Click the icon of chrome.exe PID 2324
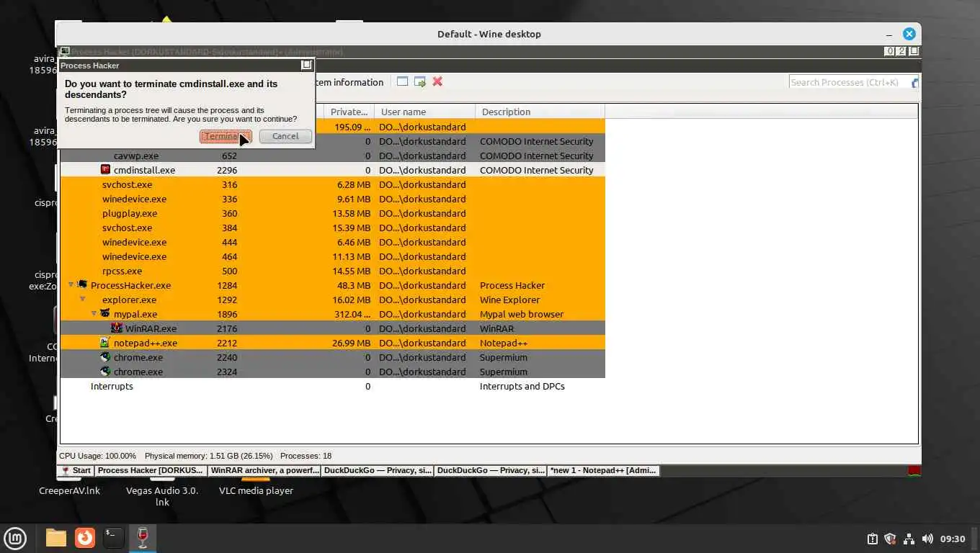This screenshot has width=980, height=553. click(105, 372)
